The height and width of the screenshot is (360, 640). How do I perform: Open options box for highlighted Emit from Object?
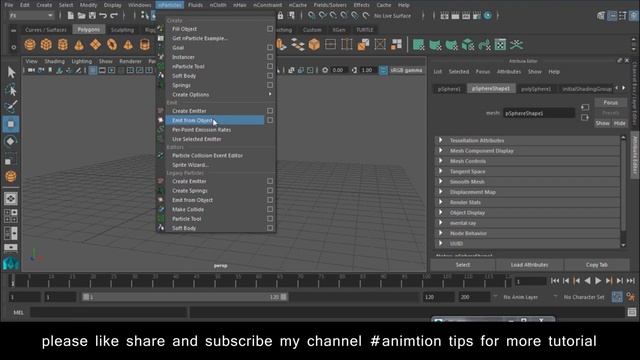[270, 120]
